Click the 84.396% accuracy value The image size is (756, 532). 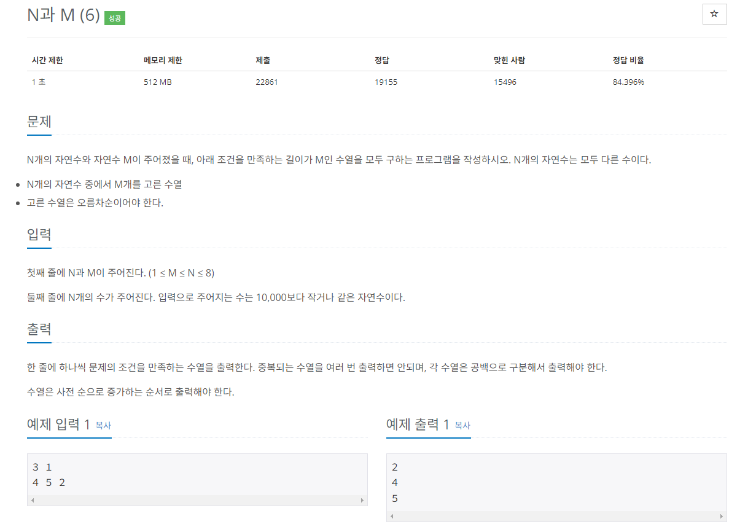[628, 81]
